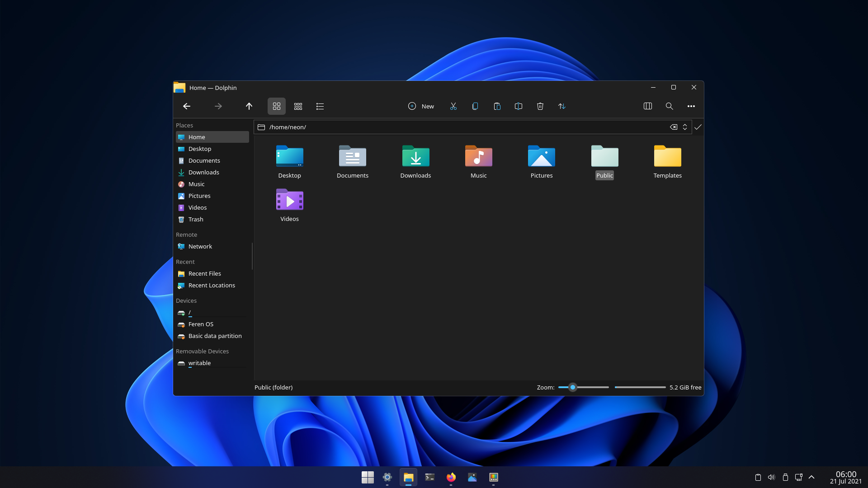Select Music in Places sidebar
The image size is (868, 488).
coord(212,184)
